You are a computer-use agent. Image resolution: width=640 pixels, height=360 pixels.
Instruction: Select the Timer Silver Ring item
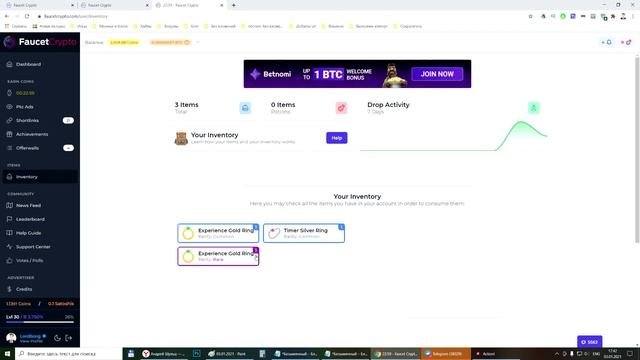tap(304, 233)
